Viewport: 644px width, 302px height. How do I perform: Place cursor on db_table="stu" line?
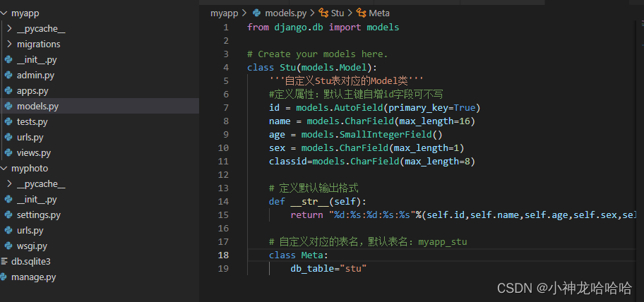tap(328, 268)
